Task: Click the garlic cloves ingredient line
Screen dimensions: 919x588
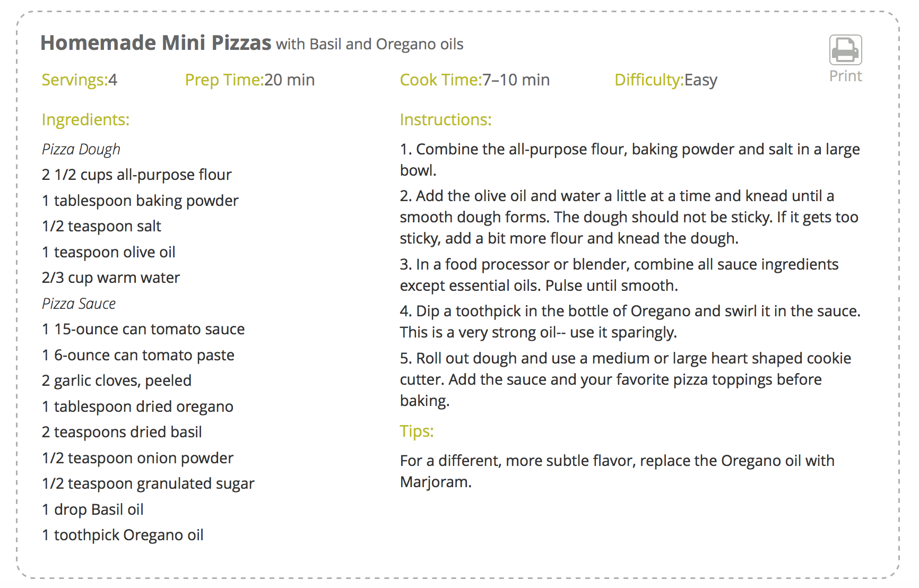Action: [x=117, y=381]
